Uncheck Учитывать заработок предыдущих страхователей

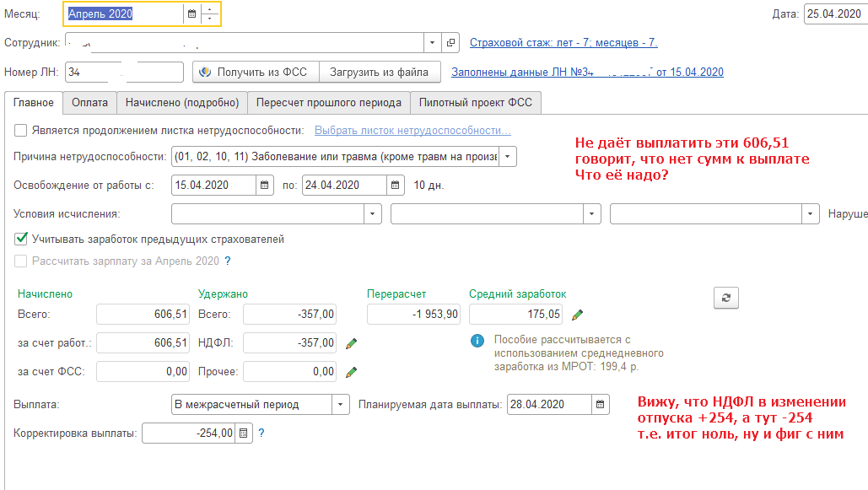(x=21, y=240)
